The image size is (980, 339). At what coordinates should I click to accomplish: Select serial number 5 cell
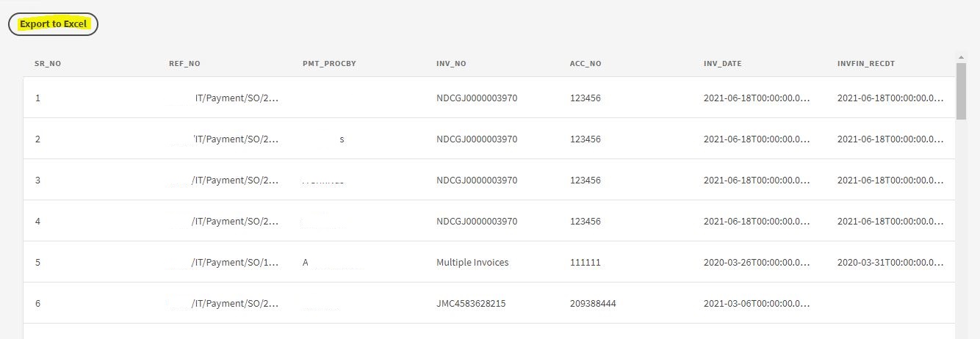click(x=37, y=262)
